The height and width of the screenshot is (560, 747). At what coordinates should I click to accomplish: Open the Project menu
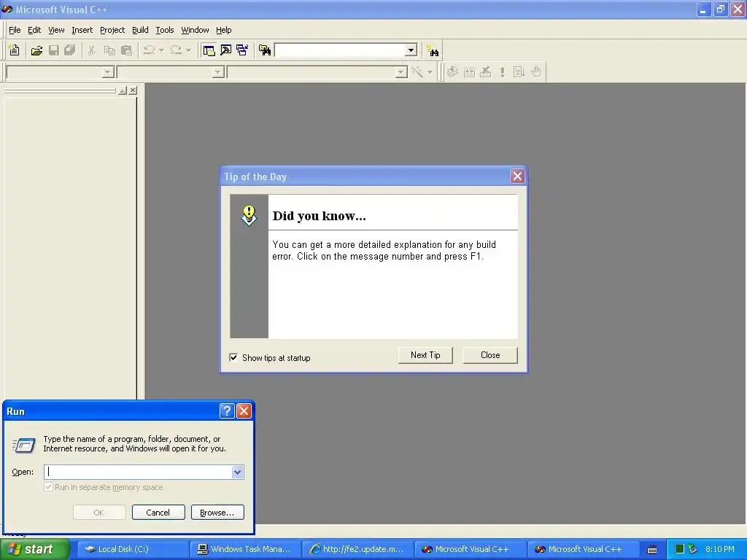point(112,30)
